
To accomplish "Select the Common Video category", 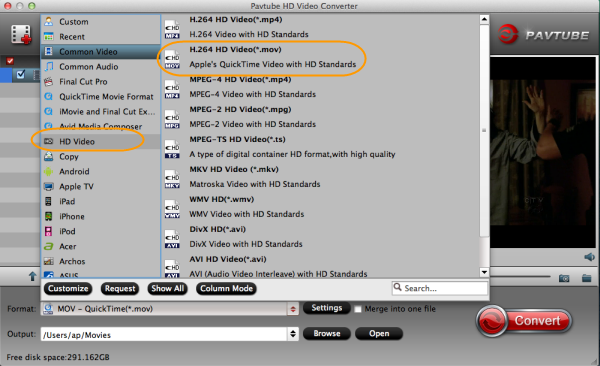I will [x=101, y=52].
